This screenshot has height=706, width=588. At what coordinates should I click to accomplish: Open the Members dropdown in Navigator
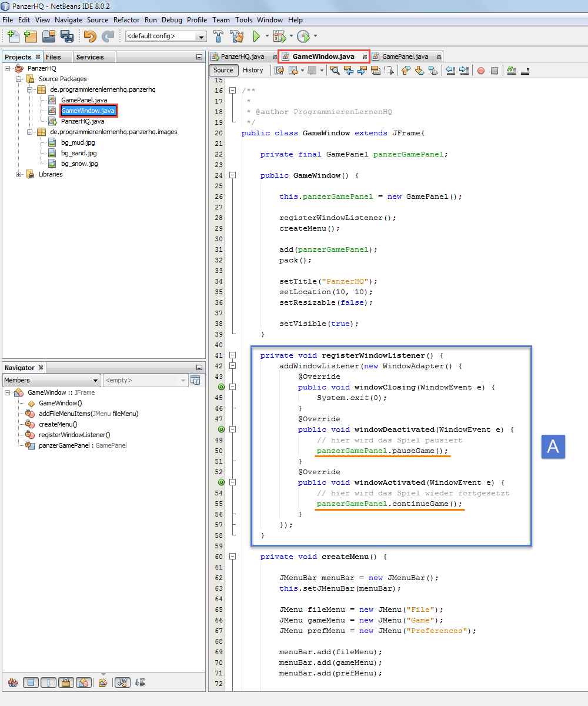click(x=51, y=380)
